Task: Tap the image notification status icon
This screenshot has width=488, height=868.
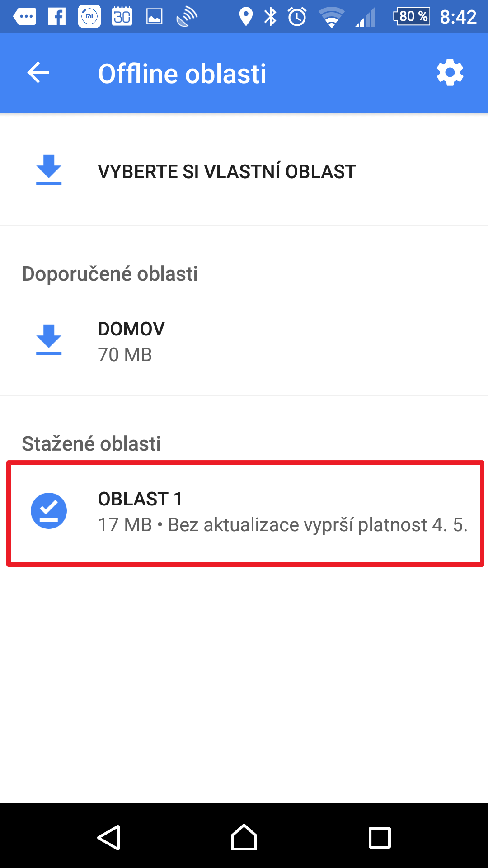Action: tap(154, 17)
